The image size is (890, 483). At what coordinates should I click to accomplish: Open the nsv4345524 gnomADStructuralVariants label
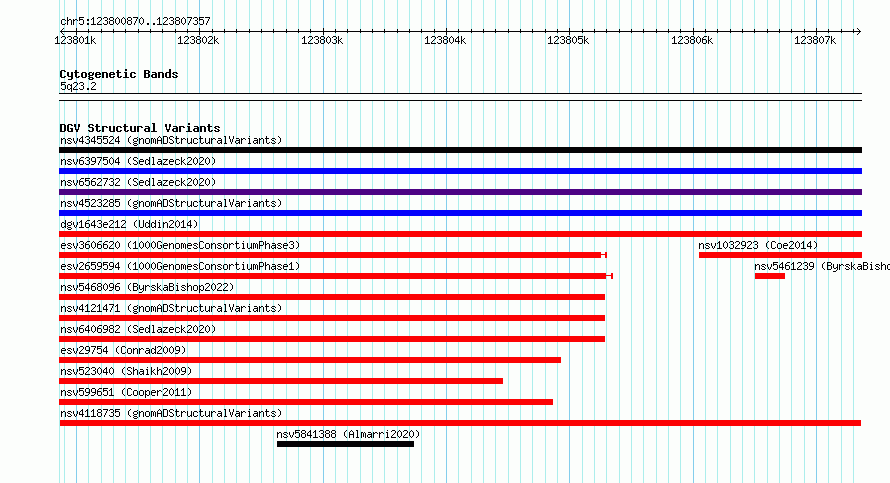point(171,140)
